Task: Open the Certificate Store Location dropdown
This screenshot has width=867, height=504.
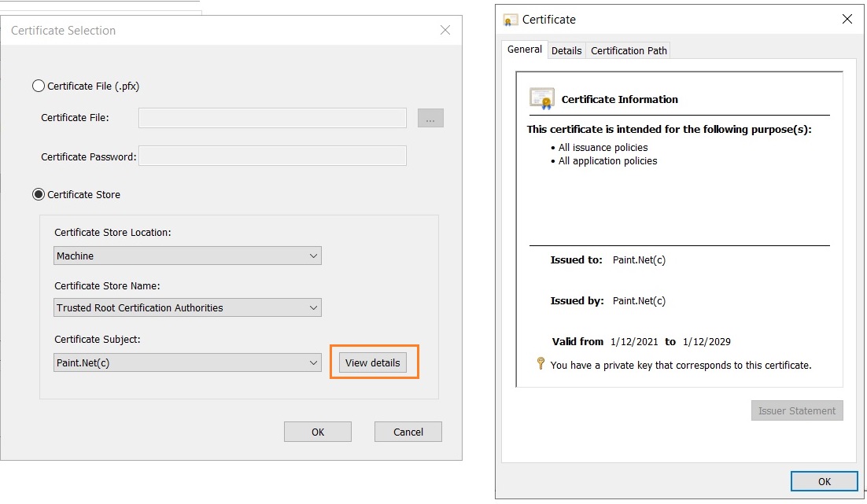Action: (187, 256)
